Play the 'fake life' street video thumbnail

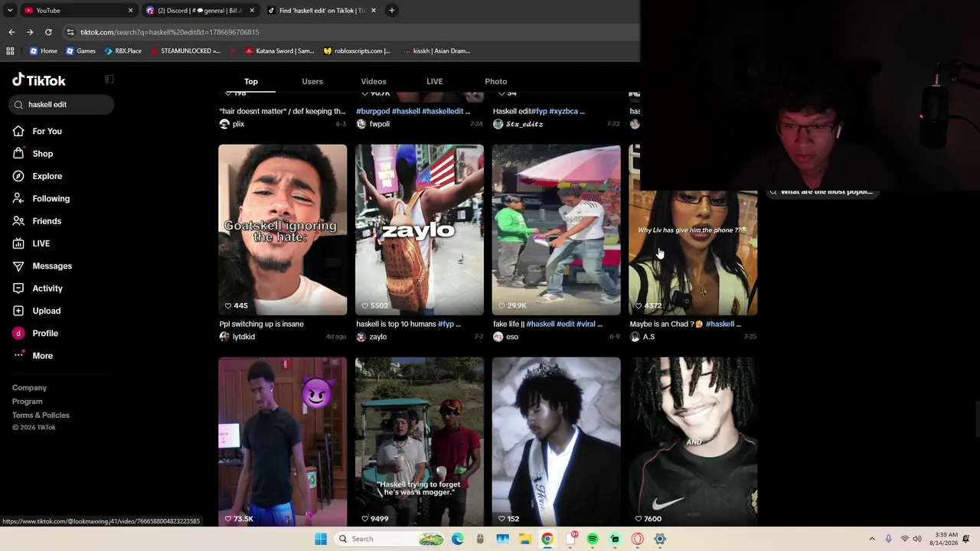(x=557, y=230)
